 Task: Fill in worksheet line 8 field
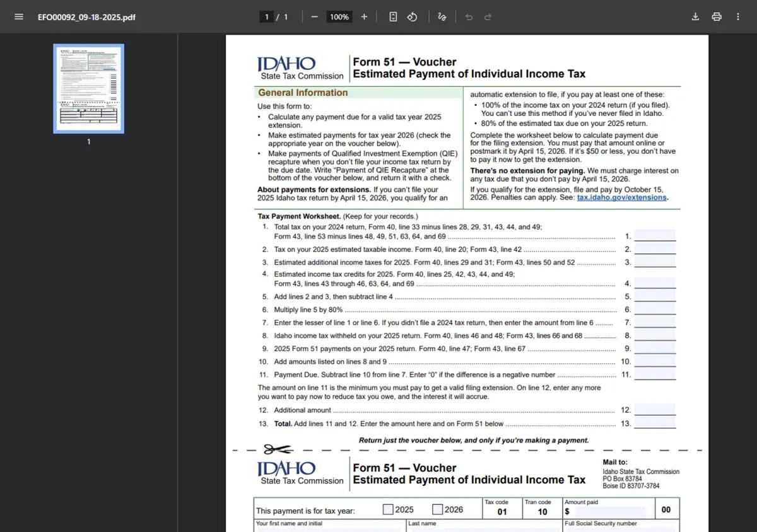pyautogui.click(x=655, y=335)
